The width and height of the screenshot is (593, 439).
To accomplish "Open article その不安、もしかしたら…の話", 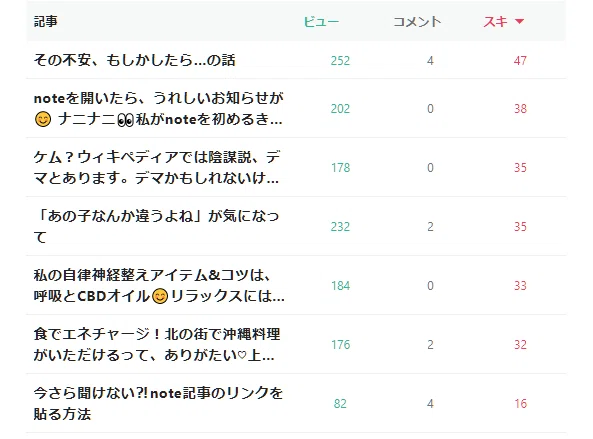I will tap(135, 60).
